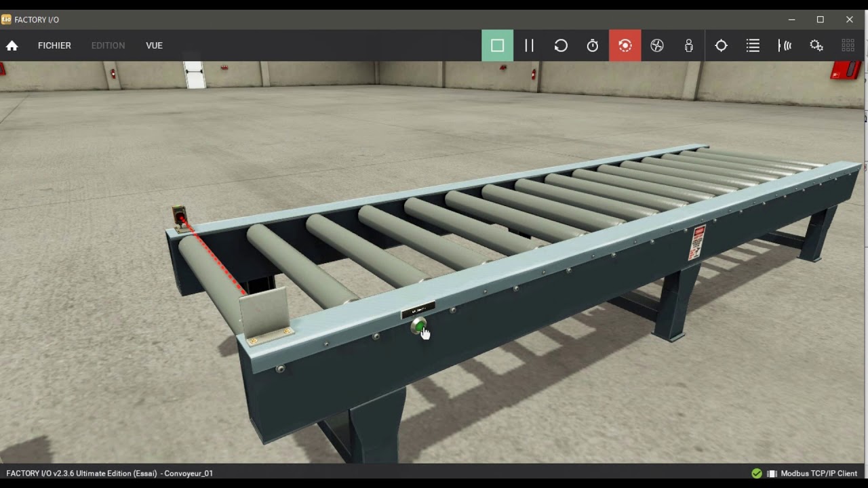Switch to the fly camera mode
The image size is (868, 488).
pos(656,45)
